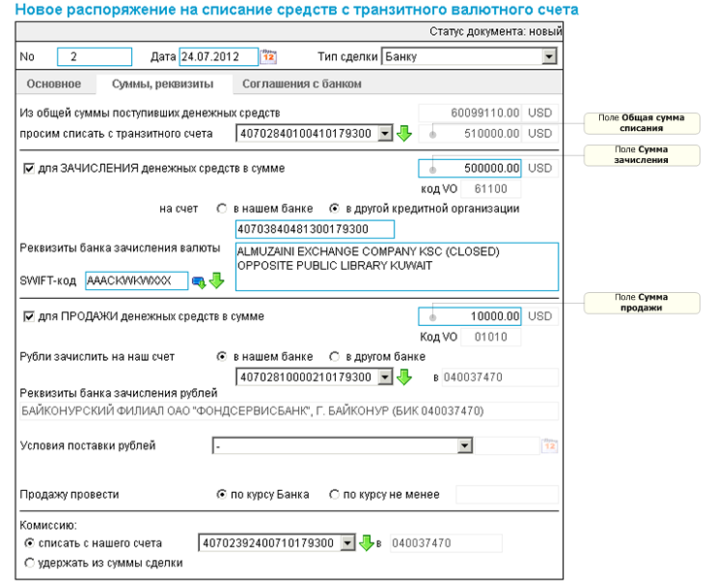Click the SWIFT-код input field
The width and height of the screenshot is (701, 588).
(x=136, y=281)
